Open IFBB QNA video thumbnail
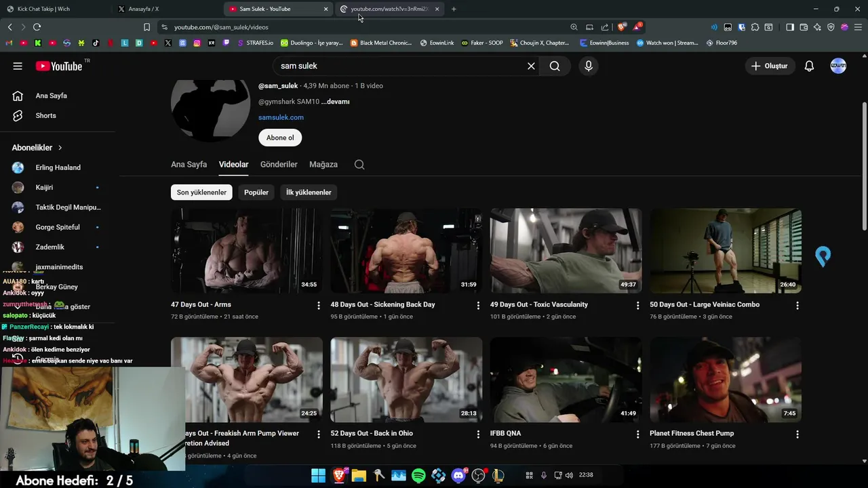Viewport: 868px width, 488px height. tap(566, 380)
